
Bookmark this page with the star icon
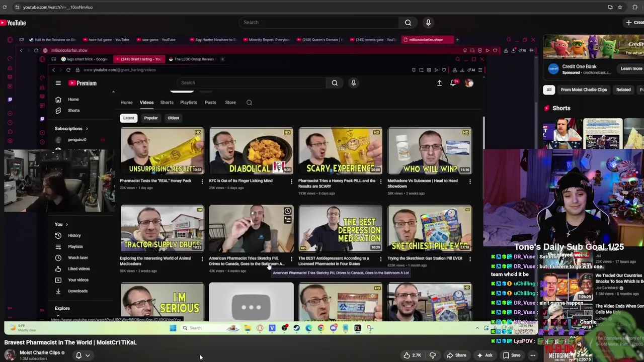[x=620, y=7]
